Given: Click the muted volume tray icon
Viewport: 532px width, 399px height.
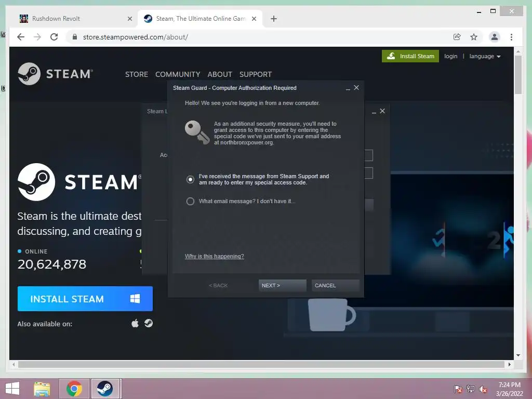Looking at the screenshot, I should pos(483,389).
